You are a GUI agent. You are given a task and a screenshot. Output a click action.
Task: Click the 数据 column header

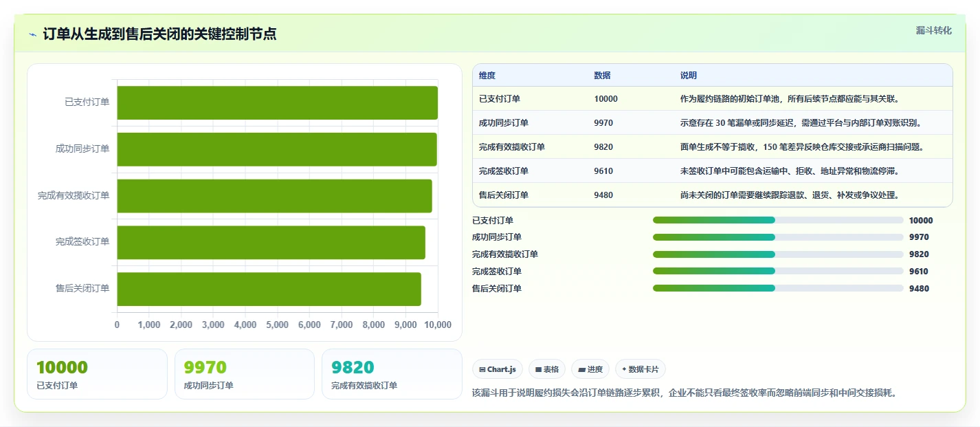click(603, 76)
